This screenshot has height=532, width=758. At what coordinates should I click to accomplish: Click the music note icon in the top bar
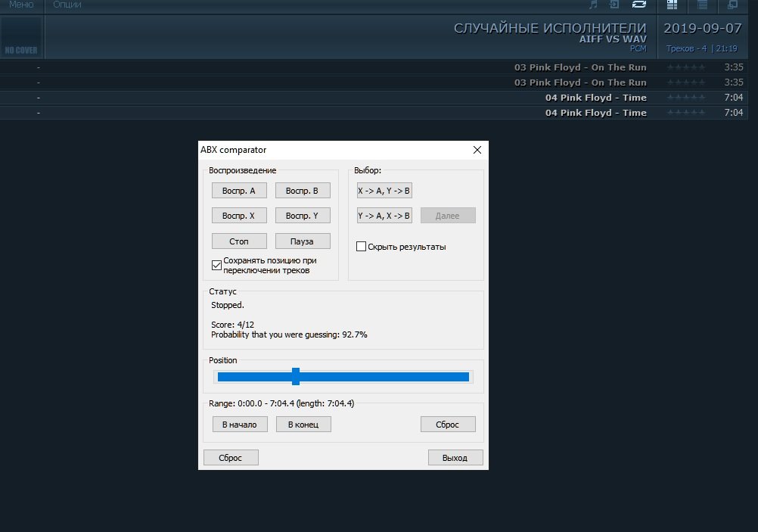click(593, 5)
